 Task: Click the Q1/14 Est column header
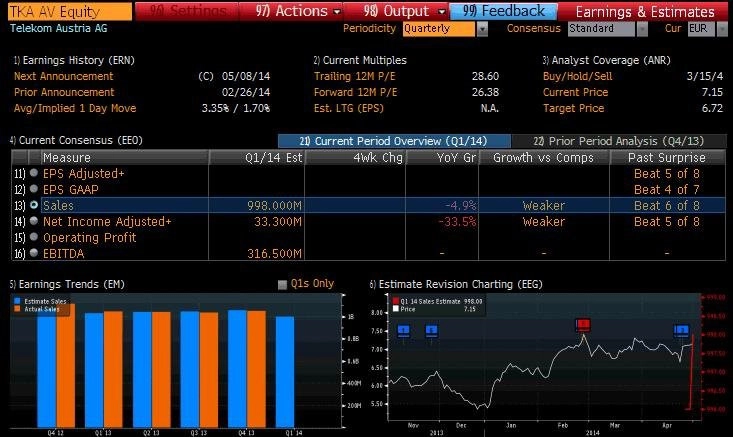click(257, 158)
